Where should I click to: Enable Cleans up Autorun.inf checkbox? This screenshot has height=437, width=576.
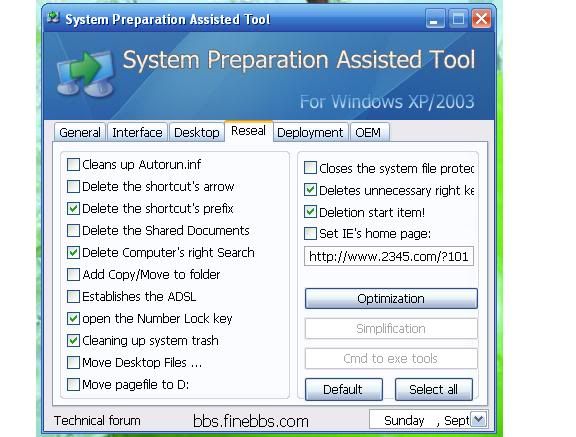[x=73, y=165]
